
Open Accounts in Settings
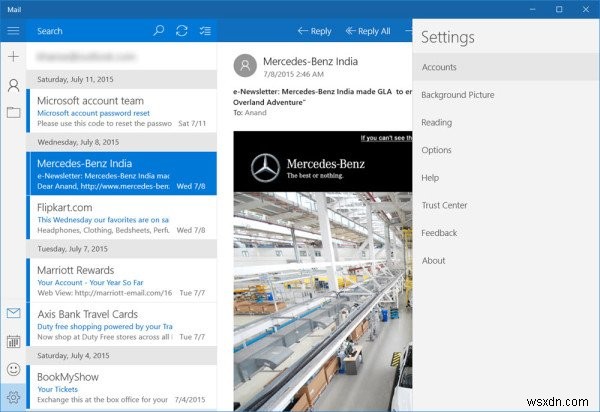[505, 67]
